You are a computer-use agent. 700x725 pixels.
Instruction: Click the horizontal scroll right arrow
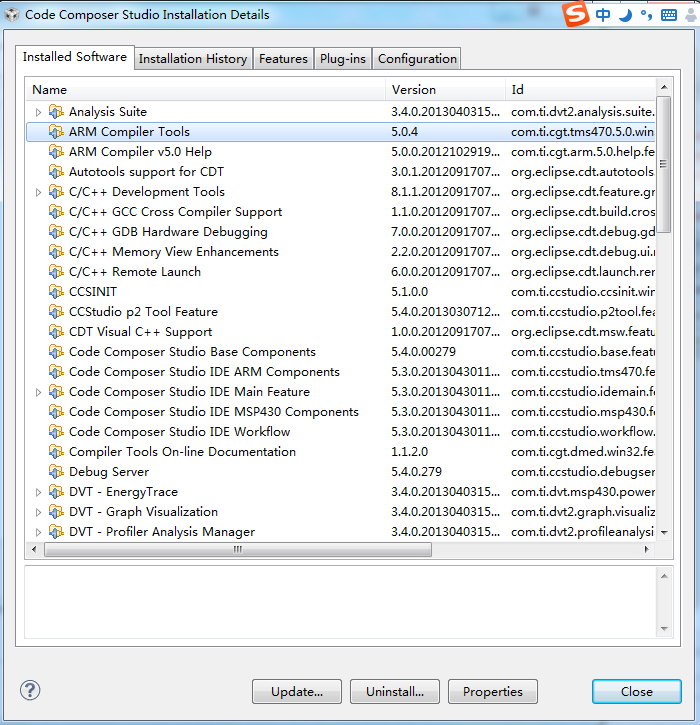[x=646, y=549]
